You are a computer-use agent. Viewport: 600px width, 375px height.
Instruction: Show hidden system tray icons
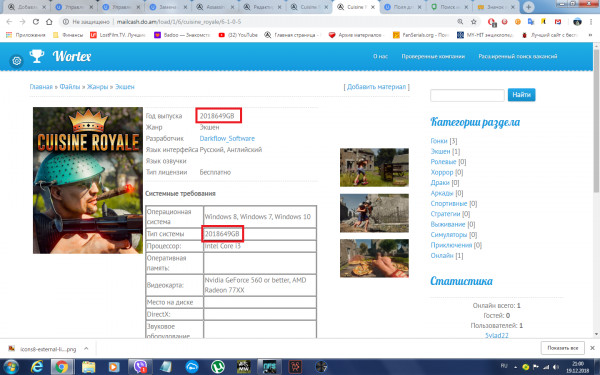coord(515,367)
